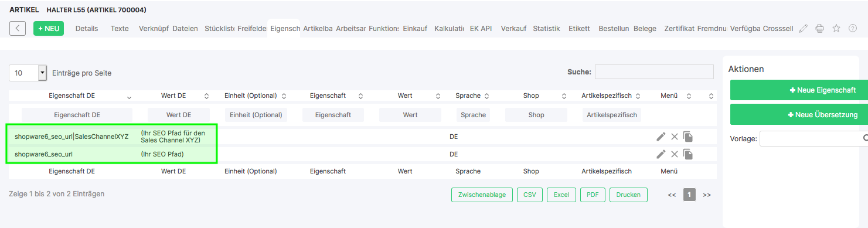Open help via question mark icon
This screenshot has width=868, height=228.
click(x=853, y=28)
